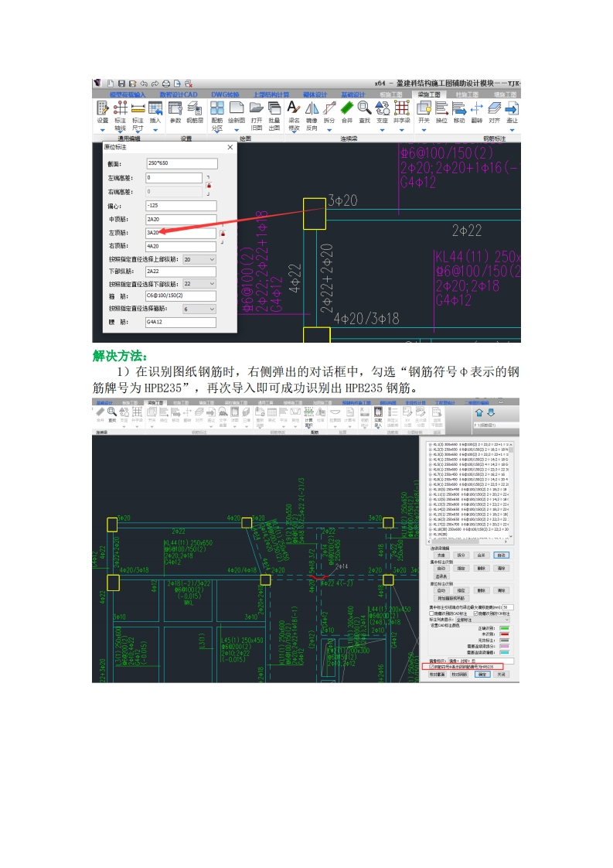Click the 插入 insert table icon
The height and width of the screenshot is (868, 613).
pos(155,108)
